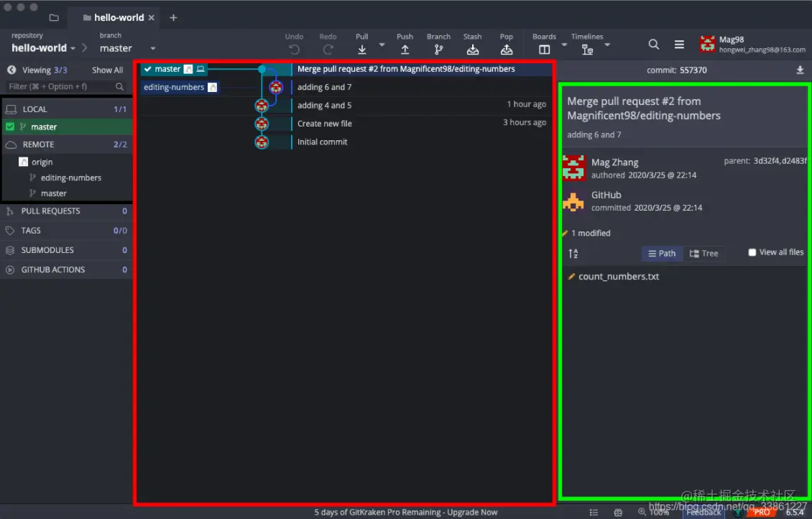Click the editing-numbers branch label in graph
Screen dimensions: 812x519
click(x=180, y=87)
